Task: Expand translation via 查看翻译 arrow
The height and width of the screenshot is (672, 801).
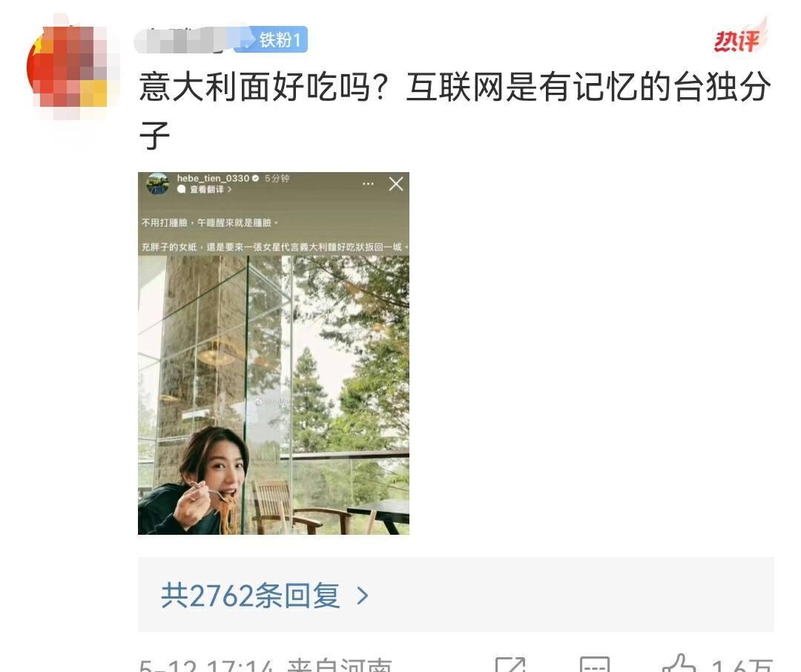Action: 229,190
